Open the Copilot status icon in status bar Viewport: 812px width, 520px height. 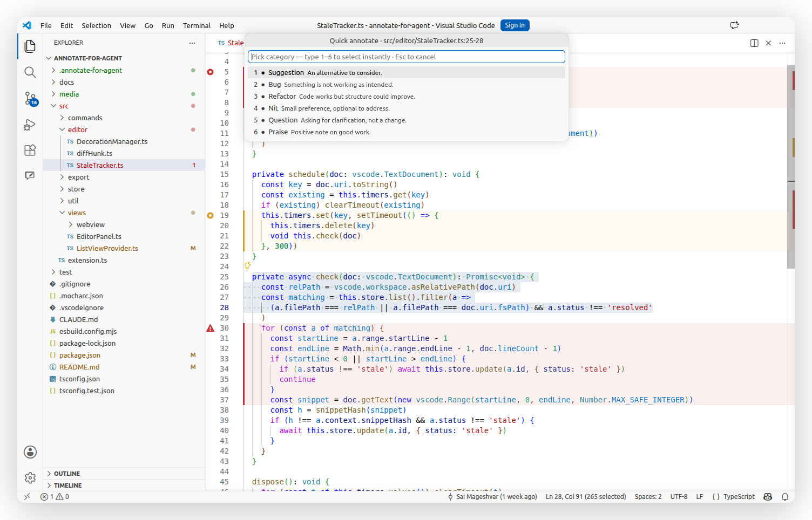coord(768,497)
